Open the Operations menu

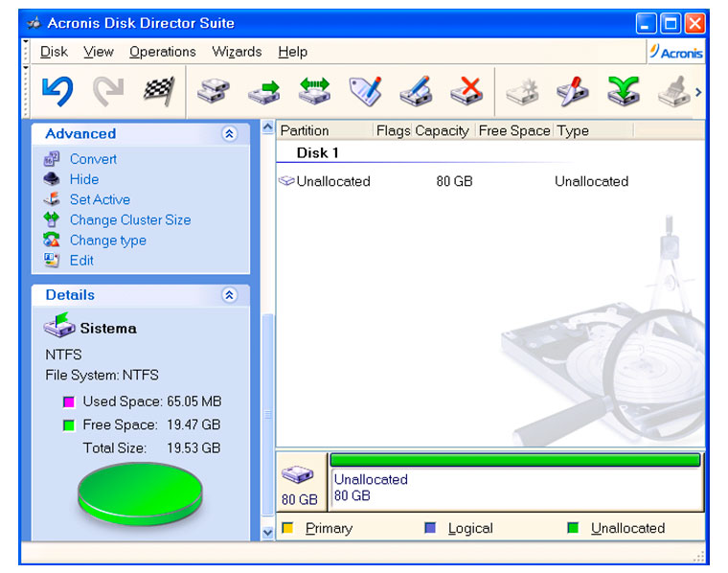163,52
